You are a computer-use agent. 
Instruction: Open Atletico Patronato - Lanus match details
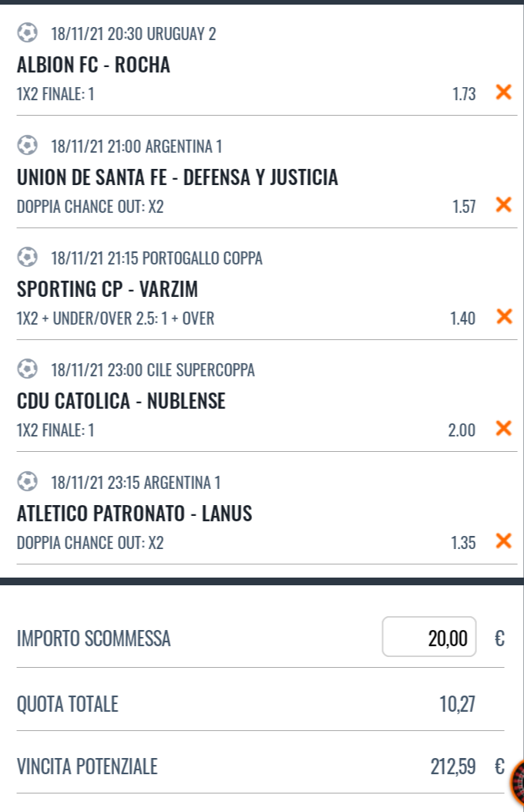135,514
